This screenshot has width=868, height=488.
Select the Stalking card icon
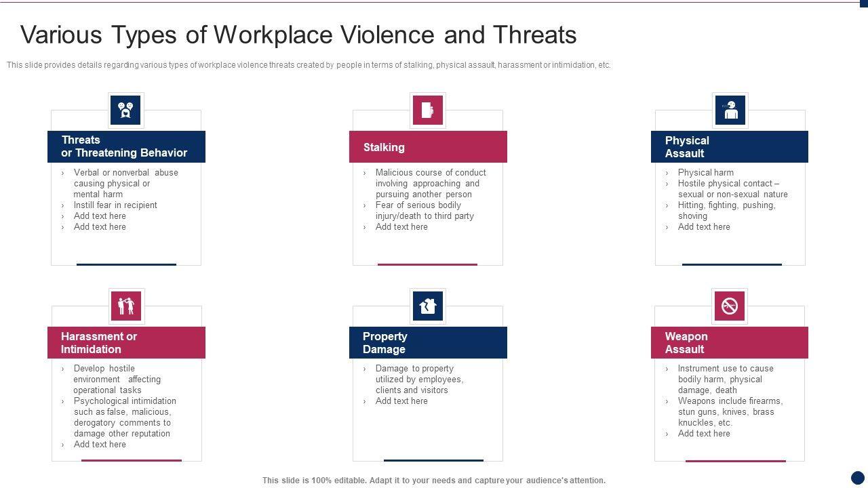pos(427,110)
